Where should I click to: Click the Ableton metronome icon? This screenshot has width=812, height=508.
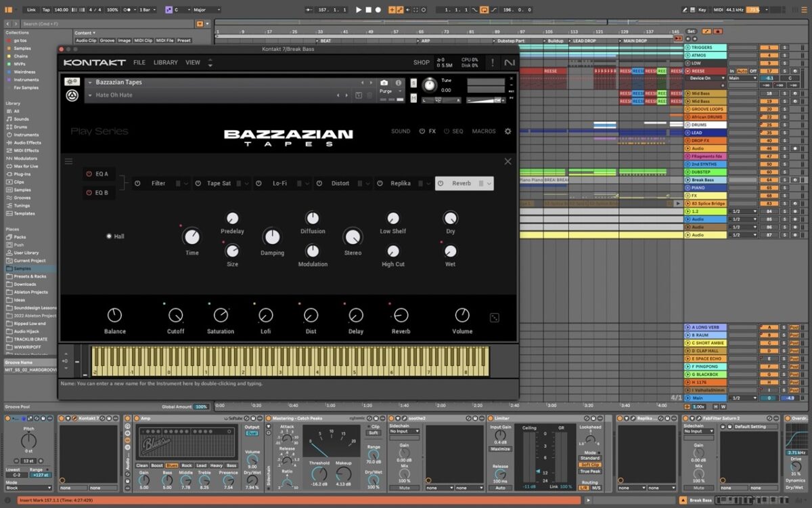(x=126, y=10)
